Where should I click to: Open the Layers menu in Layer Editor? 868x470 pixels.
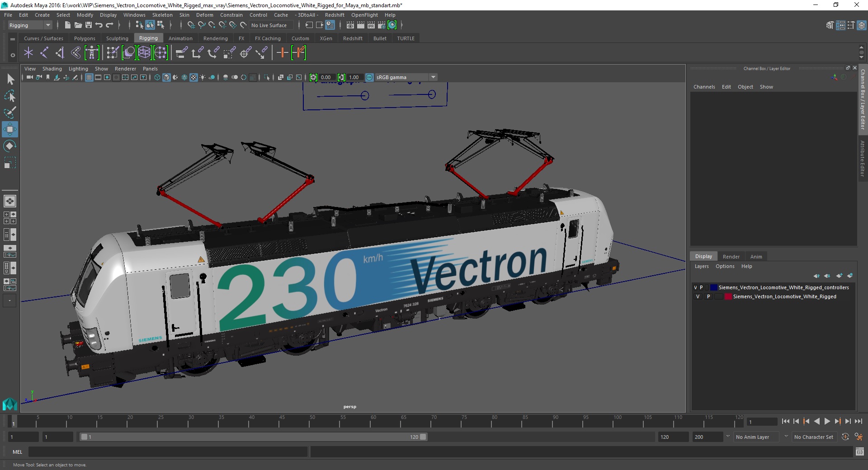(702, 266)
